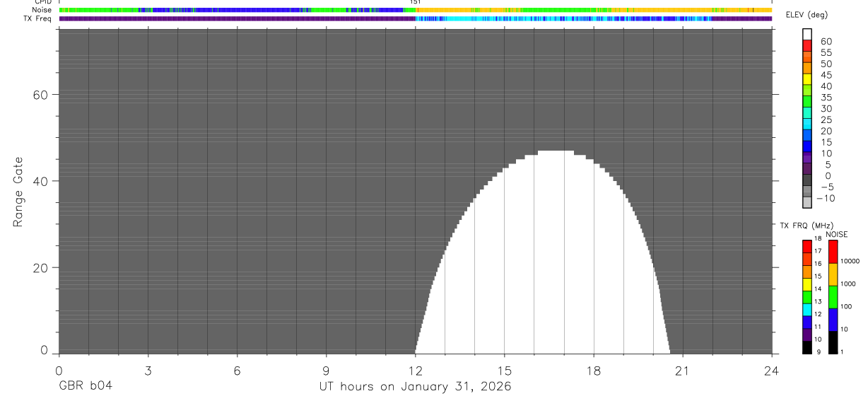Click the '55' label in the ELEV legend

click(x=826, y=53)
